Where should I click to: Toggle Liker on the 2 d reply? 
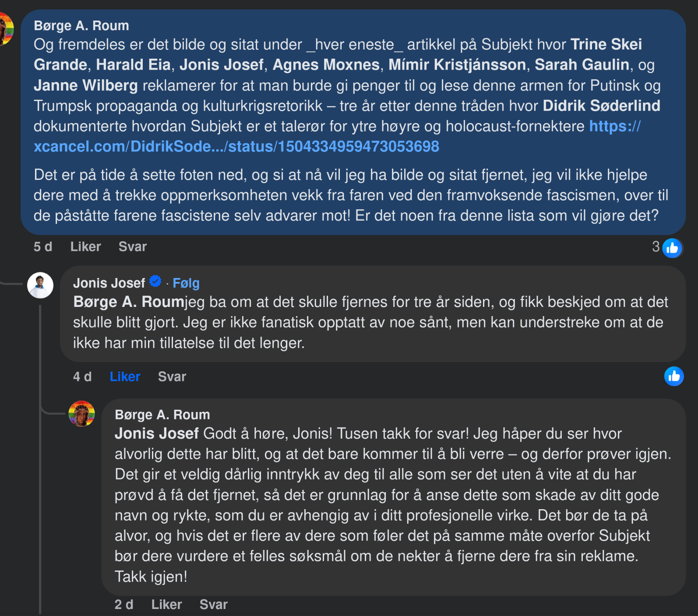(x=166, y=604)
